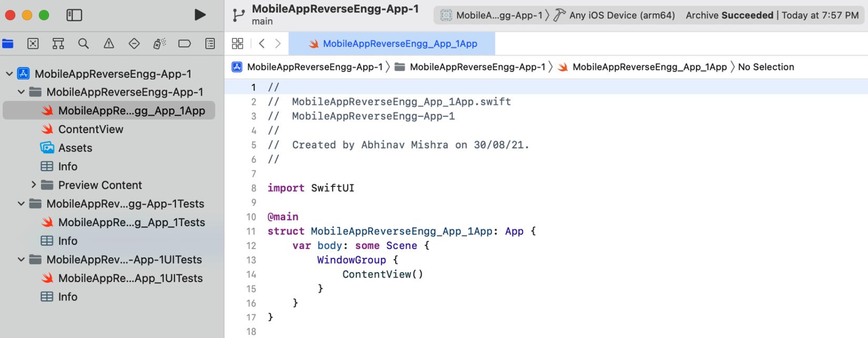Open the Issue navigator warning icon
Screen dimensions: 868x338
click(109, 44)
